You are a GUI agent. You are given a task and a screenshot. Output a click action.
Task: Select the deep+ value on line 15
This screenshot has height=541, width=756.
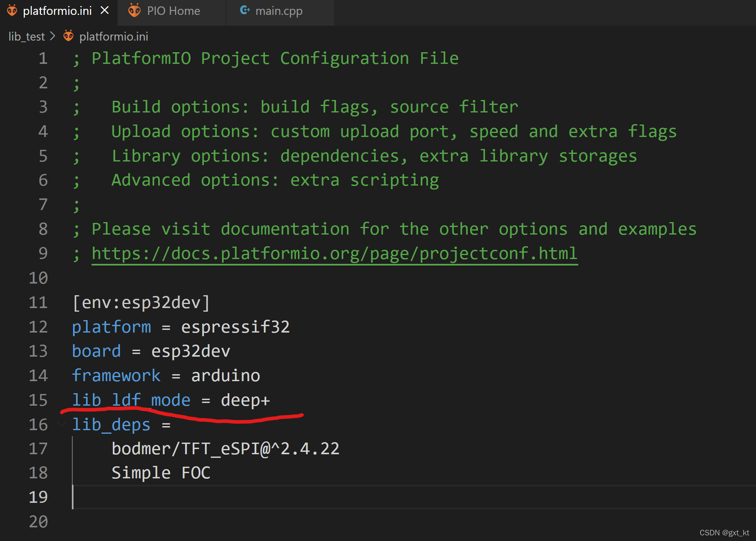coord(245,400)
